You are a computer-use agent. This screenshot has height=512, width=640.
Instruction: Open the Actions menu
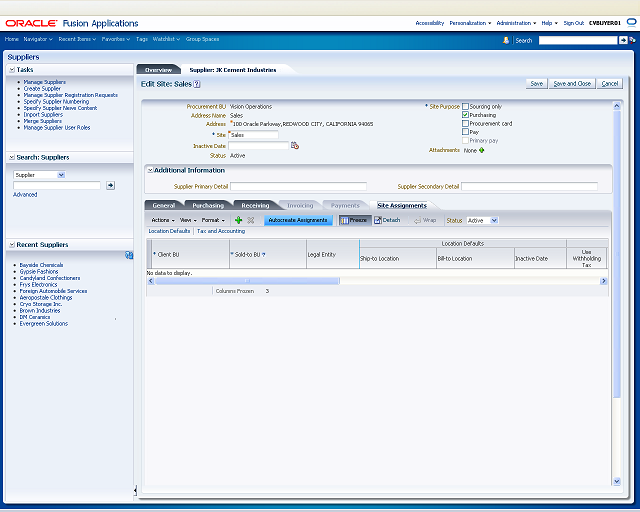[x=163, y=220]
